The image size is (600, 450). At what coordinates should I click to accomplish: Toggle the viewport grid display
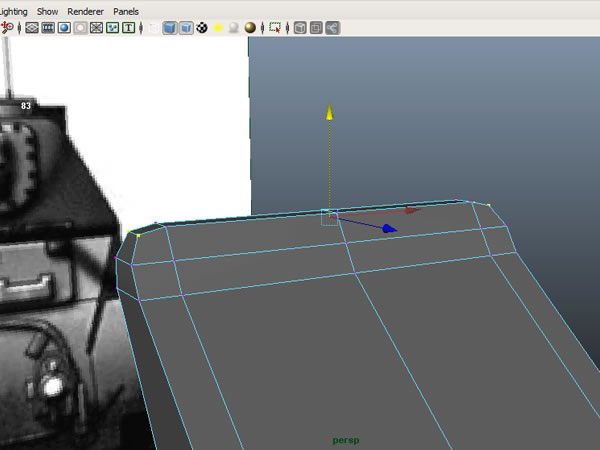point(31,27)
